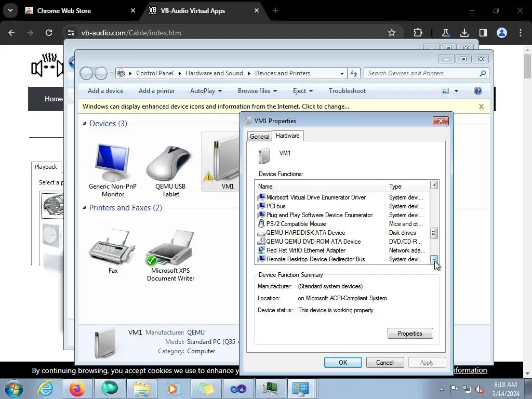532x399 pixels.
Task: Click Action Center flag tray icon
Action: 454,389
